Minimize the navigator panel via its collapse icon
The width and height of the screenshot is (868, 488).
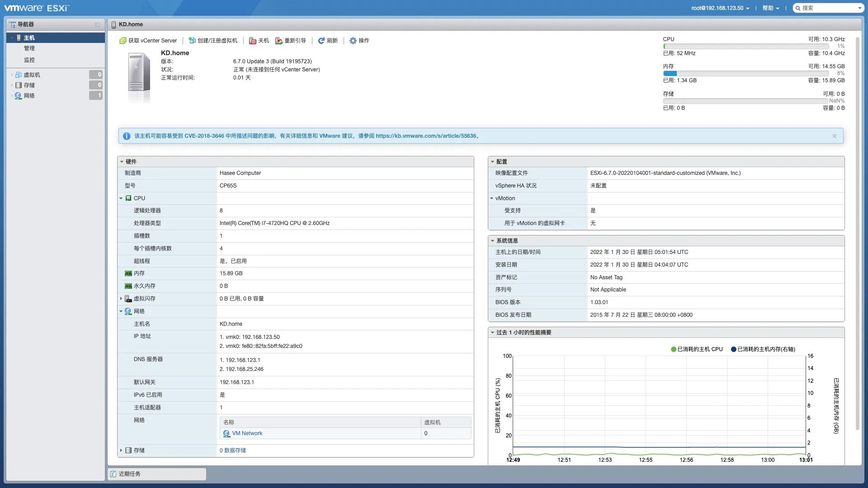pos(98,24)
